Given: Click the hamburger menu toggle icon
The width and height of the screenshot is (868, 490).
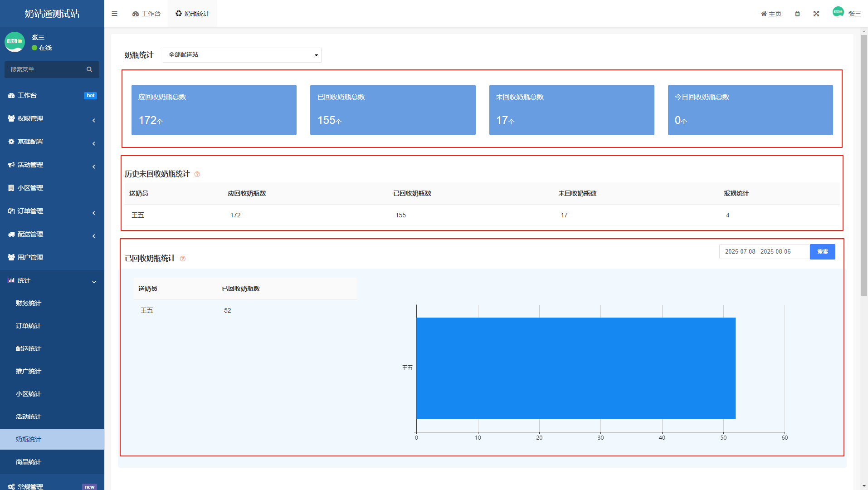Looking at the screenshot, I should pos(114,14).
